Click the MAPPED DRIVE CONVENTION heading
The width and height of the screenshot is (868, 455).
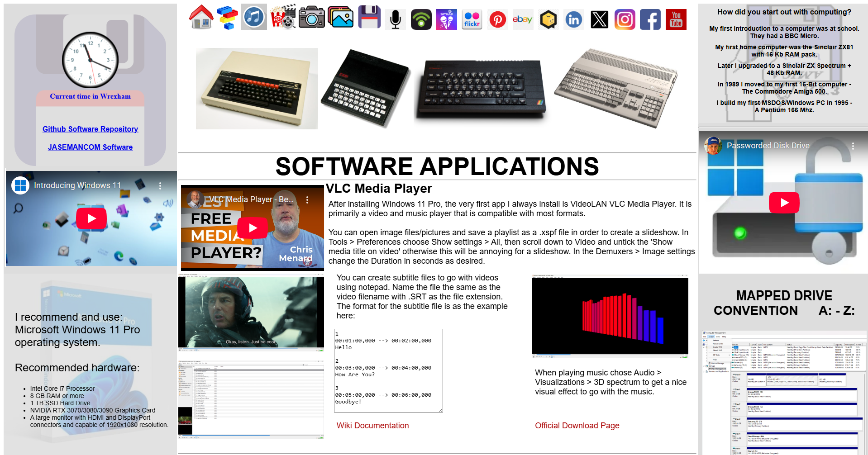click(x=784, y=303)
